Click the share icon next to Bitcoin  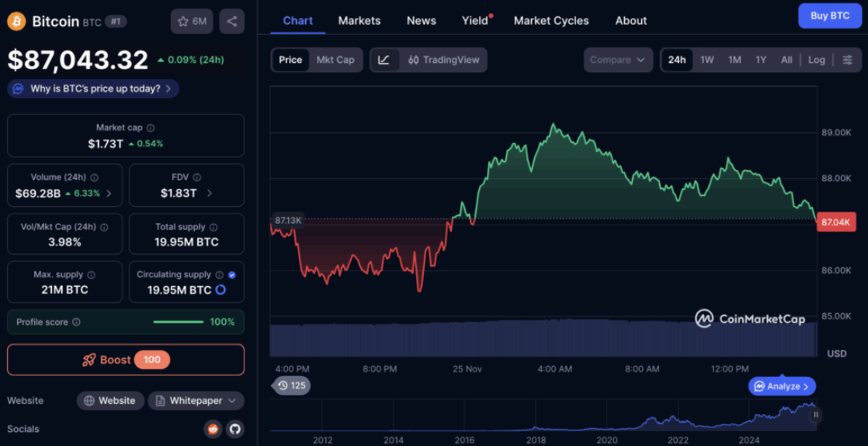click(231, 22)
